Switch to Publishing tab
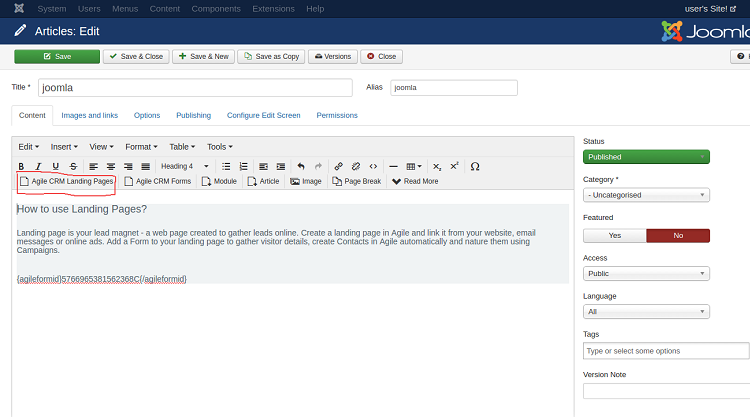The height and width of the screenshot is (417, 750). click(193, 115)
